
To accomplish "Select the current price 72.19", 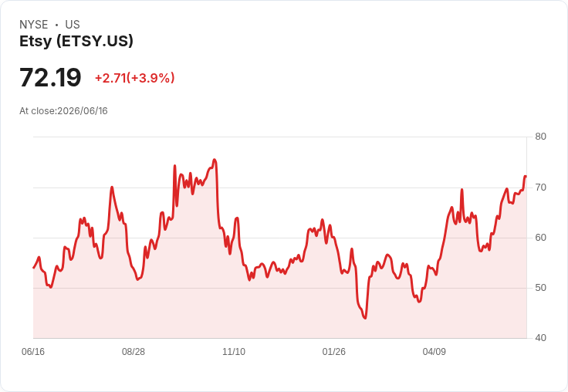I will [50, 78].
